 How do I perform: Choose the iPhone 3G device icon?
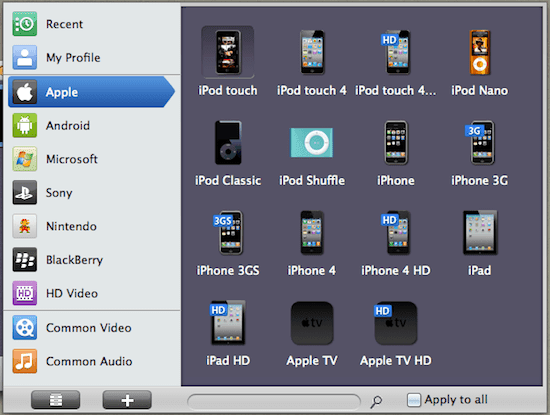(x=479, y=142)
